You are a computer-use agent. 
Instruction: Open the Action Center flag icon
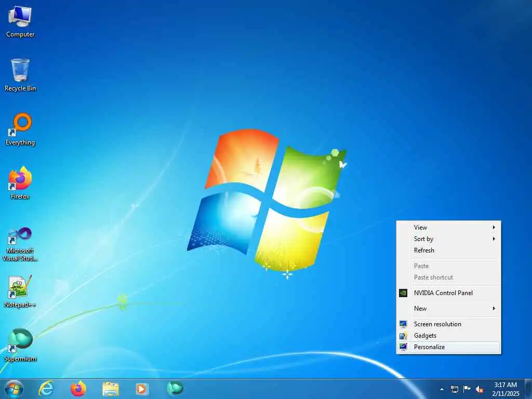(x=467, y=389)
